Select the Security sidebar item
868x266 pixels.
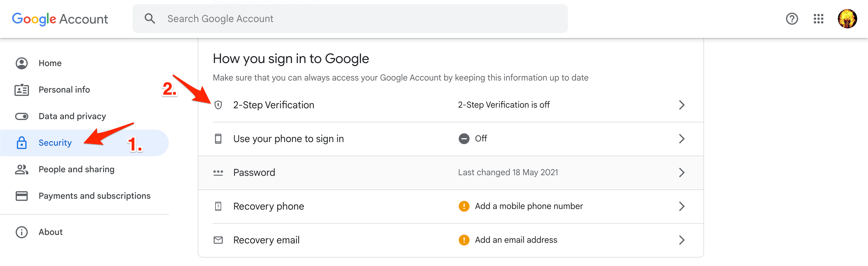84,143
